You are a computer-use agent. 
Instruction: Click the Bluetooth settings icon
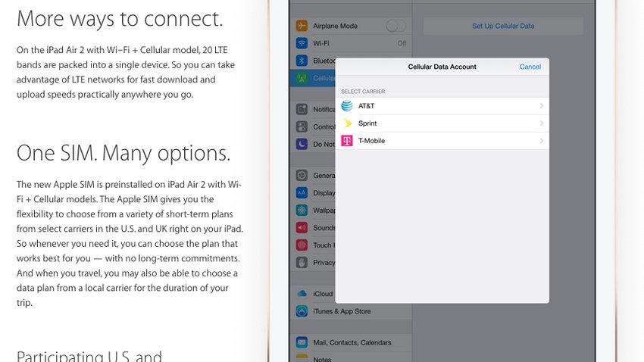(302, 61)
